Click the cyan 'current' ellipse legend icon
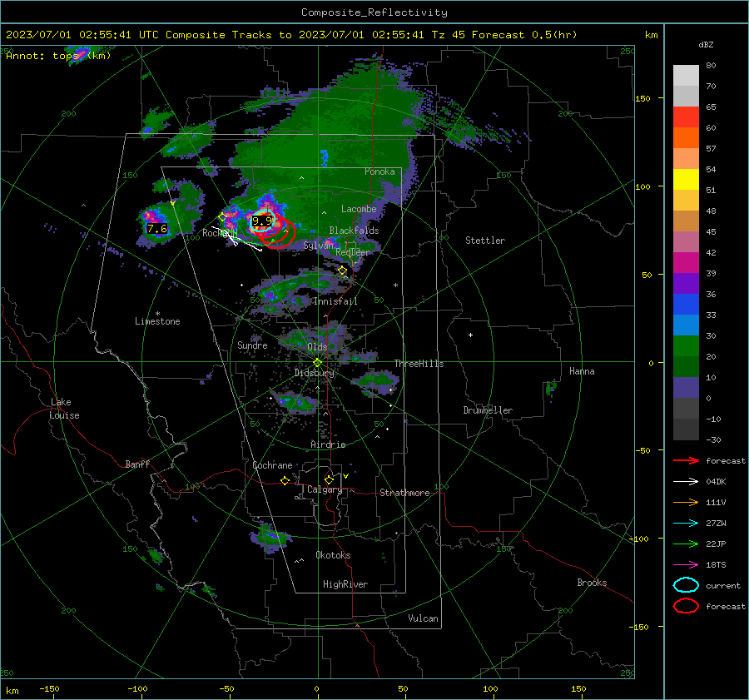 686,585
